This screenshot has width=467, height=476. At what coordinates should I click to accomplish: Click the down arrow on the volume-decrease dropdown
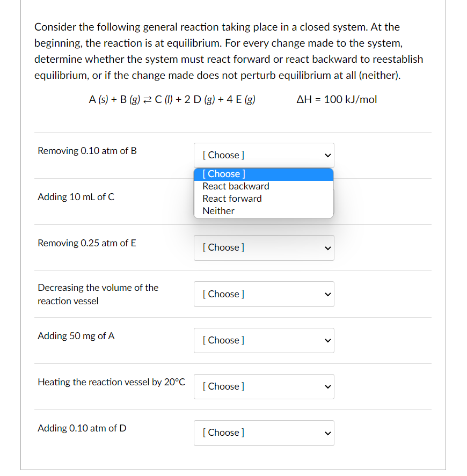pyautogui.click(x=327, y=294)
